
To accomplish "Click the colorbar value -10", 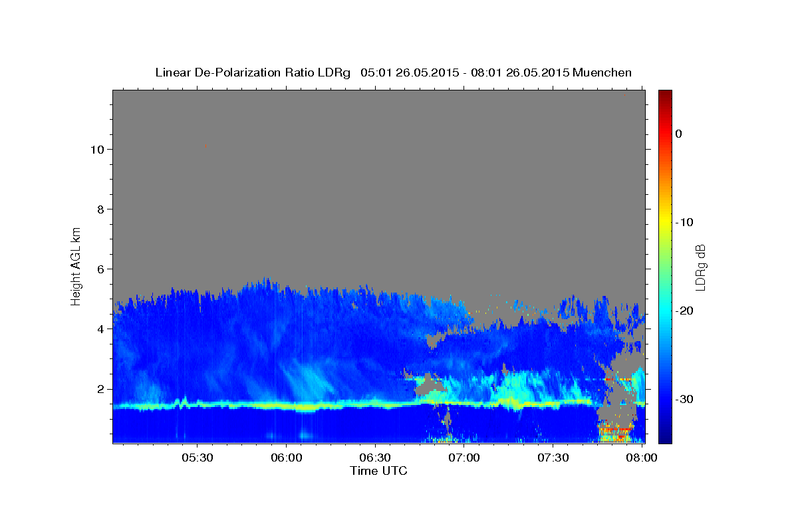I will pos(684,222).
